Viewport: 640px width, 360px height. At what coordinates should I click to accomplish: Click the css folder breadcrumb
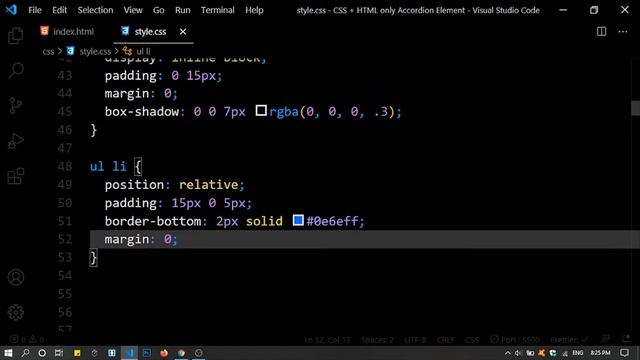(x=48, y=51)
